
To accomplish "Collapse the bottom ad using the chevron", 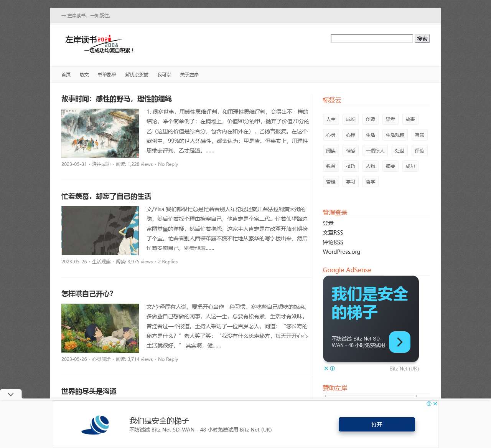I will (11, 394).
